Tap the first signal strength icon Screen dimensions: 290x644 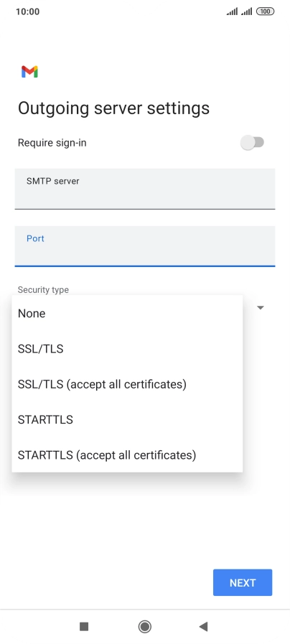pyautogui.click(x=232, y=11)
